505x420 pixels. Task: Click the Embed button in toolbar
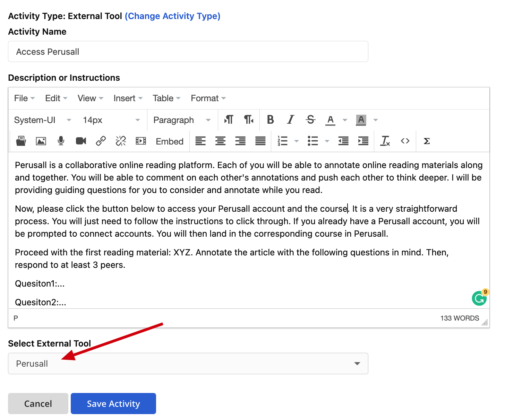click(170, 141)
